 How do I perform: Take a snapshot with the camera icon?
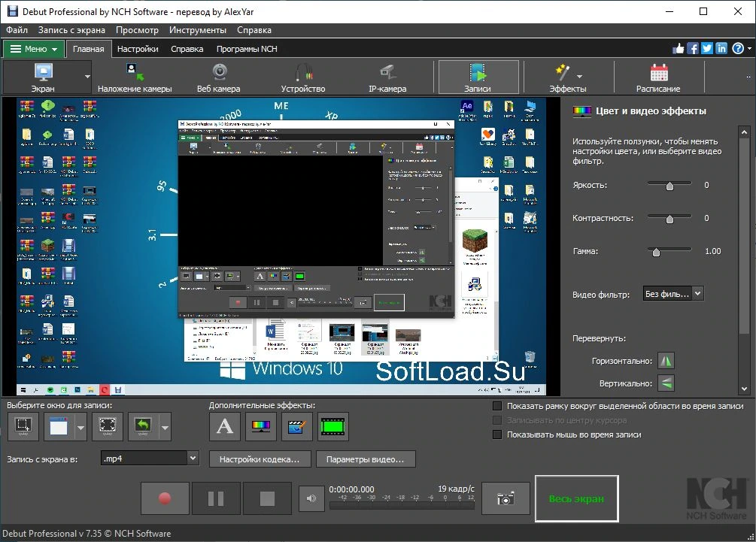click(506, 498)
